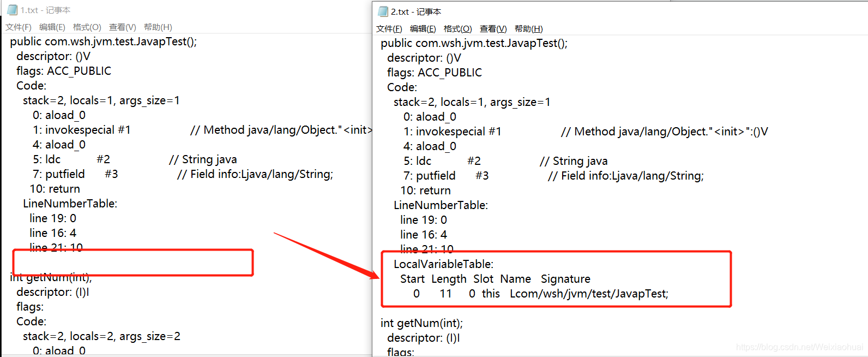Click 'descriptor: (I)I' in 1.txt
868x357 pixels.
click(53, 292)
